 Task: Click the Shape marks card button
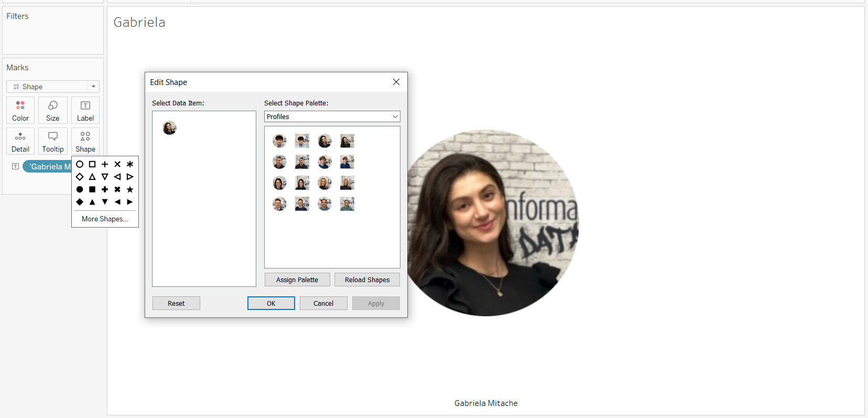pyautogui.click(x=85, y=141)
